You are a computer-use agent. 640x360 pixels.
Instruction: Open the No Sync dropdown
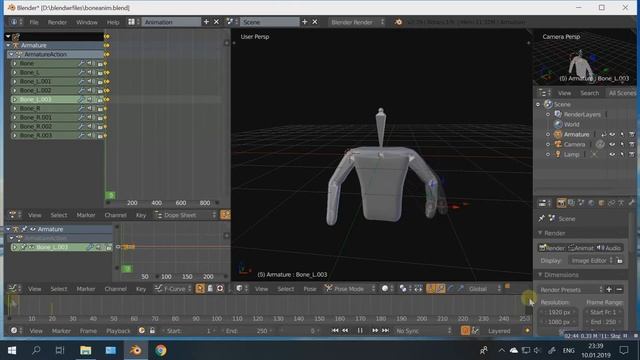click(423, 331)
